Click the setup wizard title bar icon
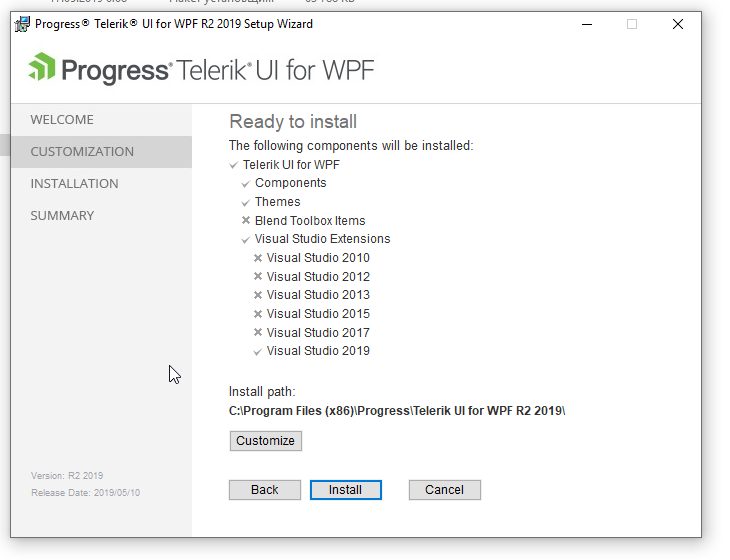The image size is (730, 560). (x=22, y=24)
